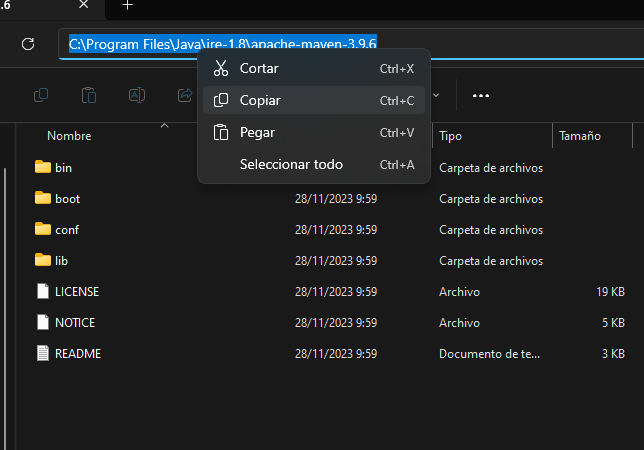Click the 'conf' folder name
The width and height of the screenshot is (644, 450).
(x=67, y=230)
